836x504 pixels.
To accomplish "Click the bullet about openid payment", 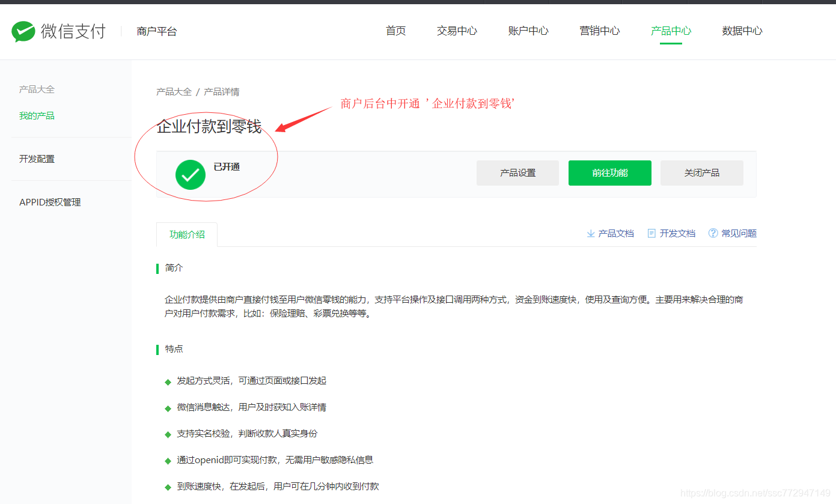I will click(x=275, y=460).
